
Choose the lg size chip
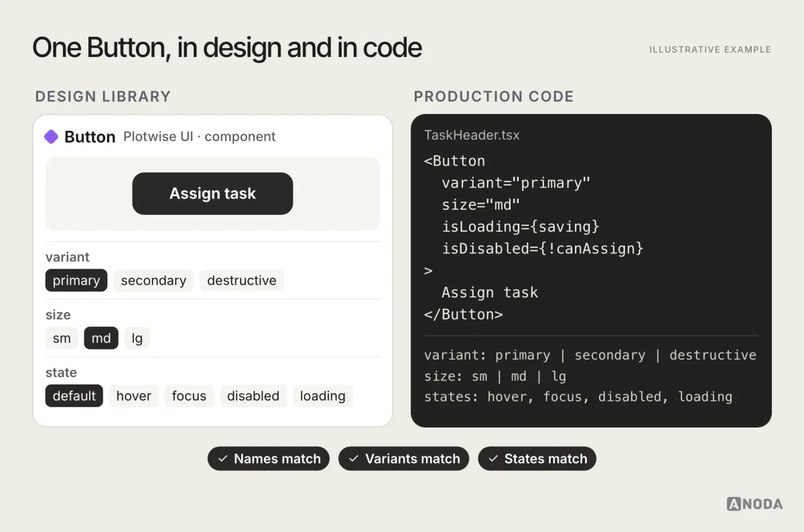pyautogui.click(x=137, y=338)
